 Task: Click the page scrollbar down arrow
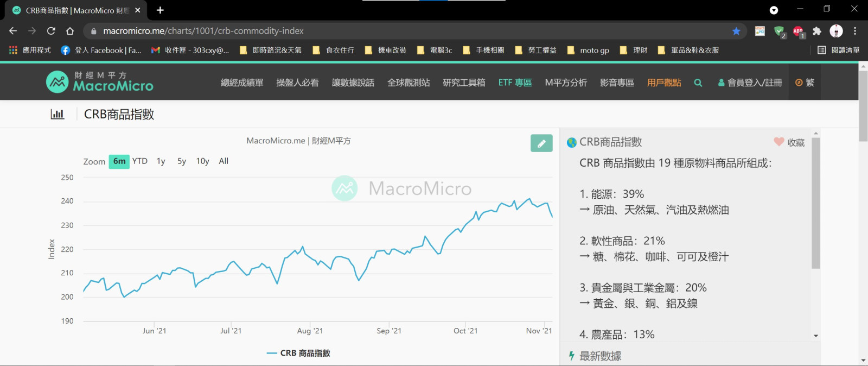tap(863, 361)
